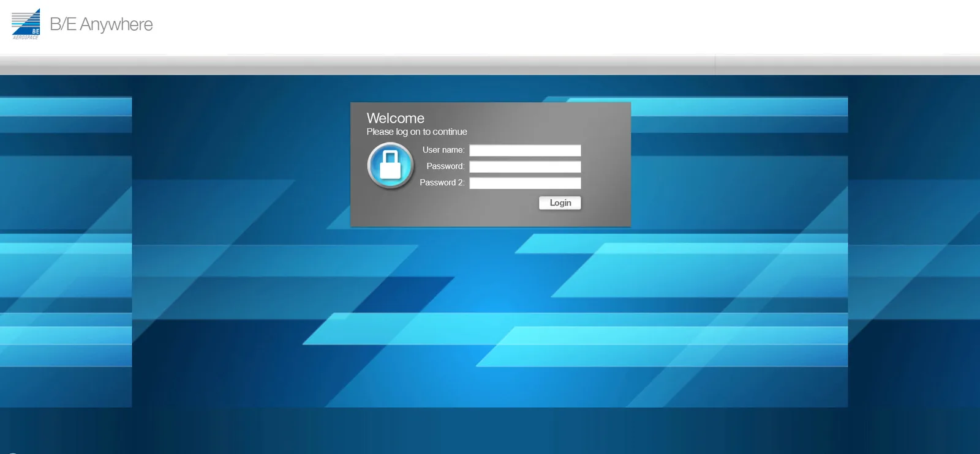Click the blue padlock icon
The width and height of the screenshot is (980, 454).
(390, 165)
